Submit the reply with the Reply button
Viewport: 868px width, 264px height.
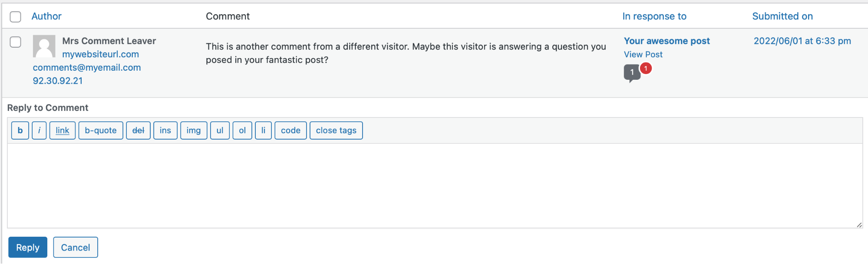pyautogui.click(x=27, y=247)
